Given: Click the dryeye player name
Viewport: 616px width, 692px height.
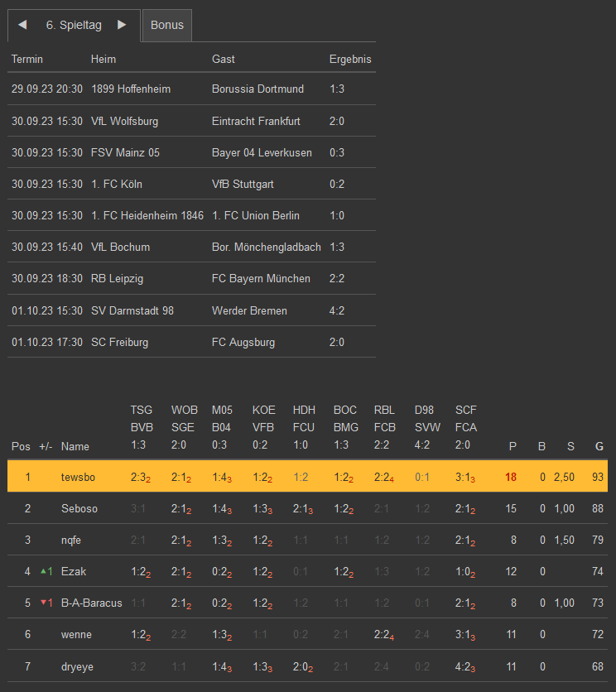Looking at the screenshot, I should [x=78, y=666].
